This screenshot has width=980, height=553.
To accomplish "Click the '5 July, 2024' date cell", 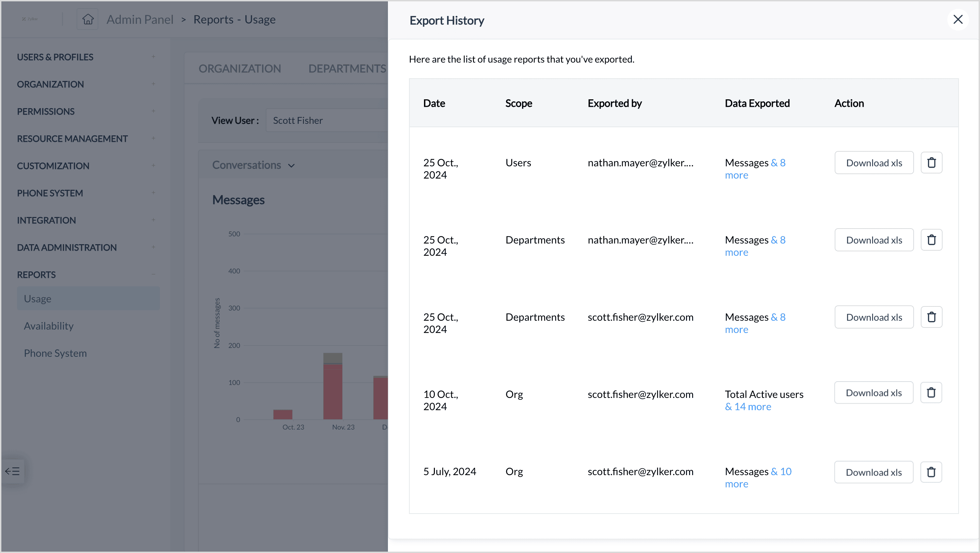I will pyautogui.click(x=450, y=472).
